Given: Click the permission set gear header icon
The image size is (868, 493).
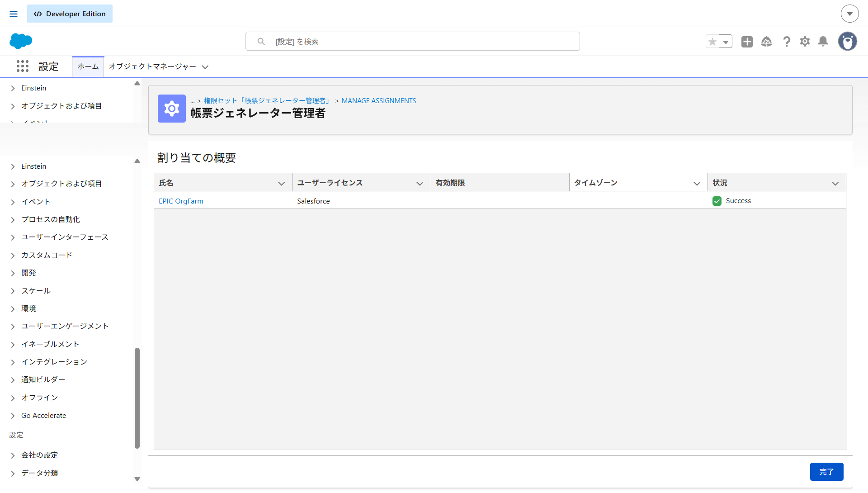Looking at the screenshot, I should (172, 109).
